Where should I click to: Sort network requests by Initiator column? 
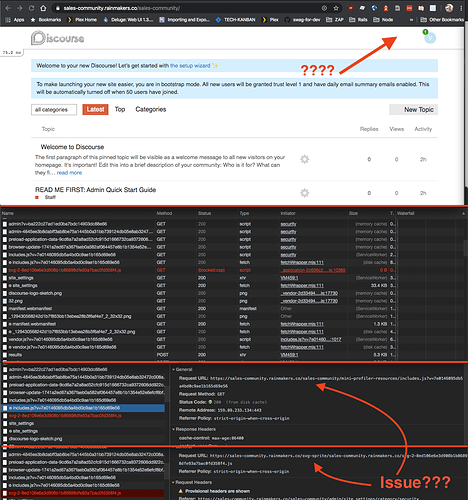(288, 213)
